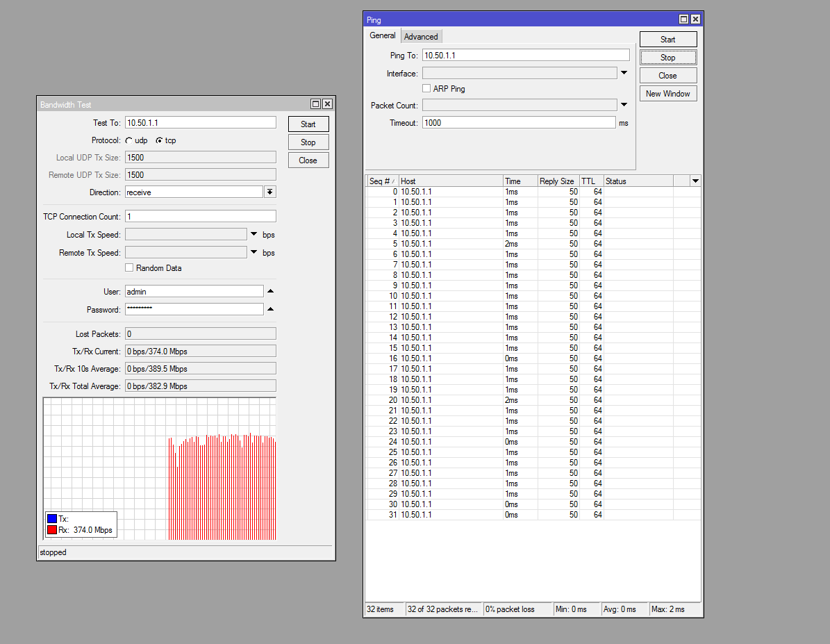Enable the ARP Ping checkbox
The image size is (830, 644).
click(x=427, y=89)
